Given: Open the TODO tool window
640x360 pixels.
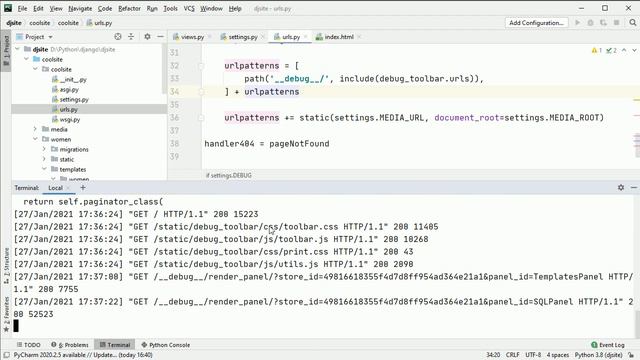Looking at the screenshot, I should pyautogui.click(x=28, y=345).
